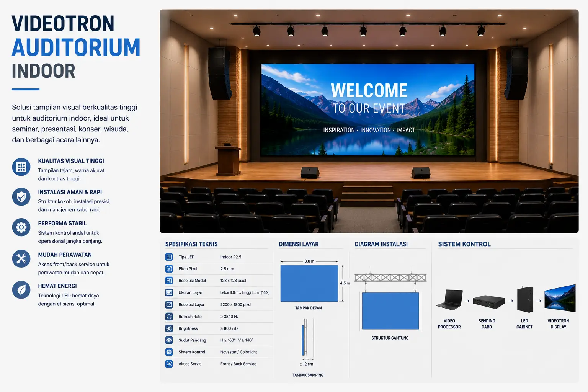Click the Resolusi Modul row icon
Viewport: 588px width, 392px height.
click(169, 281)
